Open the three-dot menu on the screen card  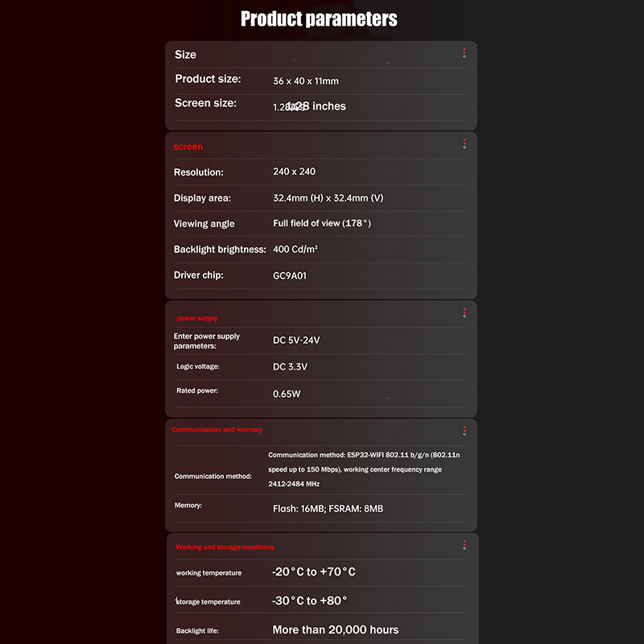(x=464, y=144)
